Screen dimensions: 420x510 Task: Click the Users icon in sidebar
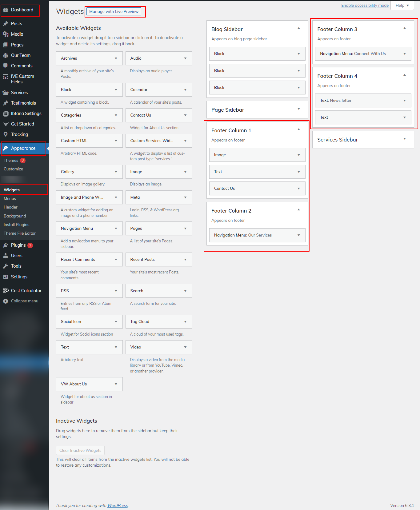[x=6, y=256]
